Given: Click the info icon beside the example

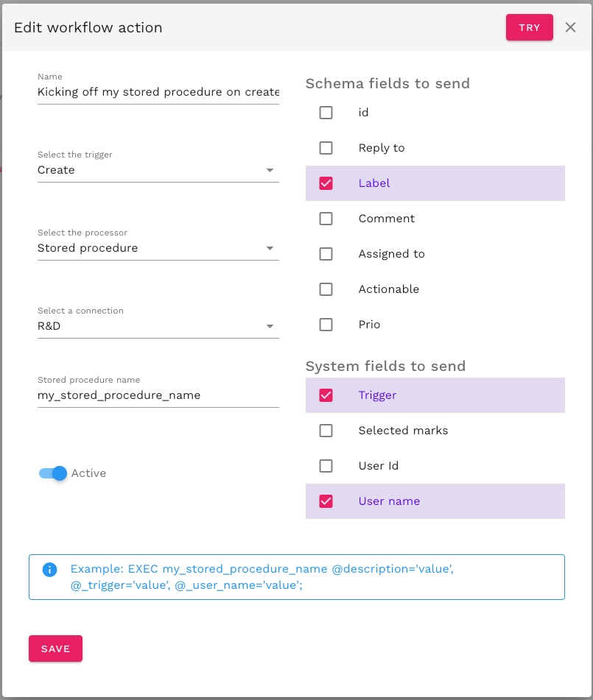Looking at the screenshot, I should coord(49,569).
